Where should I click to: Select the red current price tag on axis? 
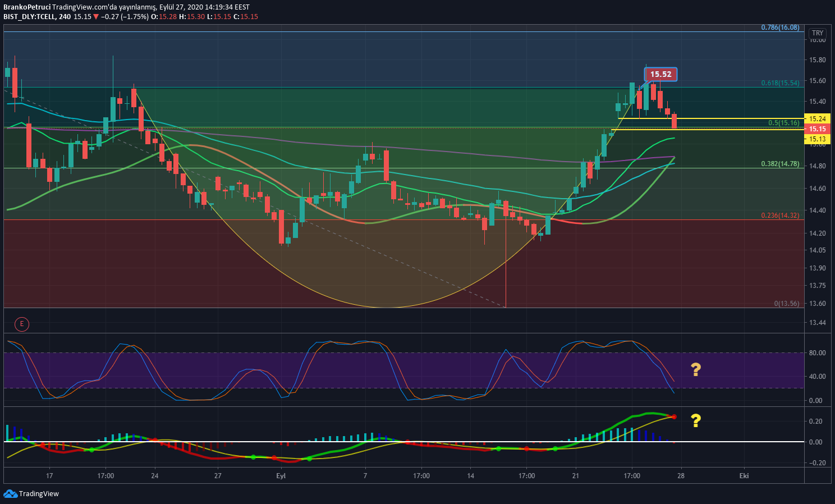click(x=818, y=129)
